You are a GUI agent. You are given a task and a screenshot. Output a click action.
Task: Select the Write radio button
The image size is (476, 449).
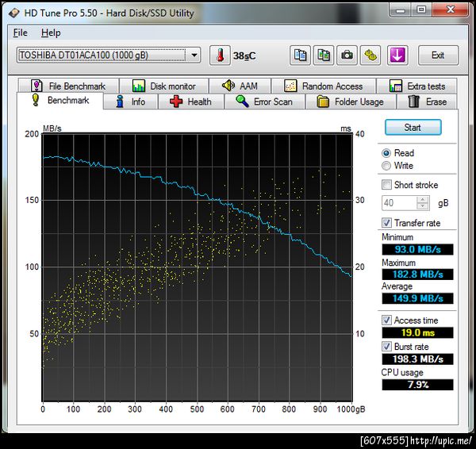(x=386, y=166)
